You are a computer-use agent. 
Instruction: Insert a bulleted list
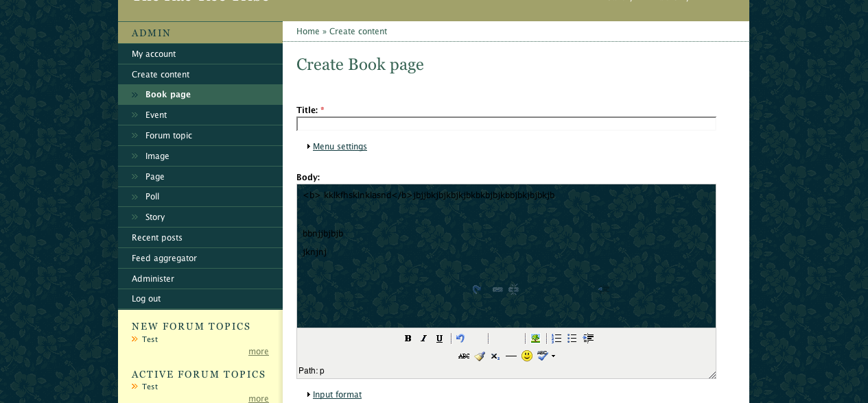click(x=572, y=339)
